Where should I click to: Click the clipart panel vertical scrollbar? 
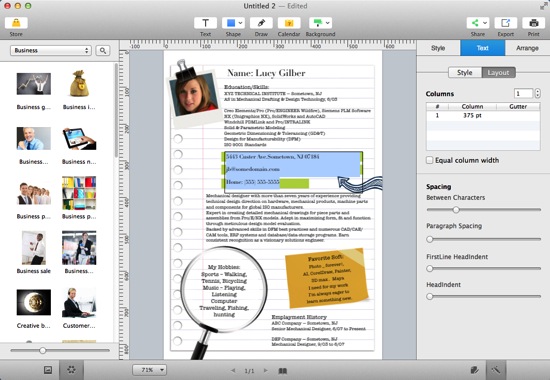click(116, 111)
